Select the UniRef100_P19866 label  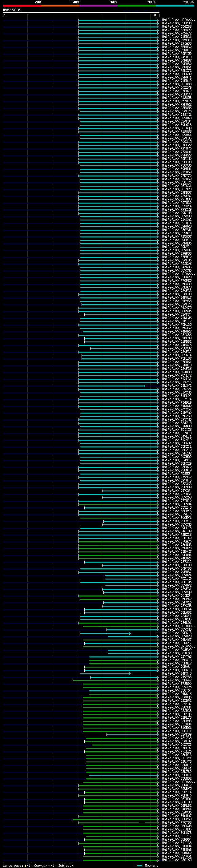click(176, 132)
